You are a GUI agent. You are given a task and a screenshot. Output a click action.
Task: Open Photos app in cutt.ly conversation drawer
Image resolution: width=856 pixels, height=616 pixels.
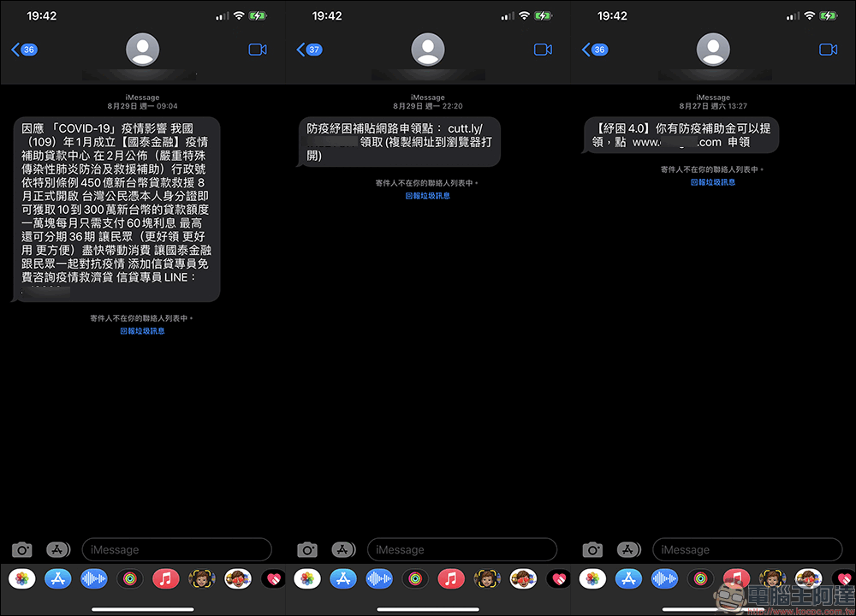coord(307,578)
